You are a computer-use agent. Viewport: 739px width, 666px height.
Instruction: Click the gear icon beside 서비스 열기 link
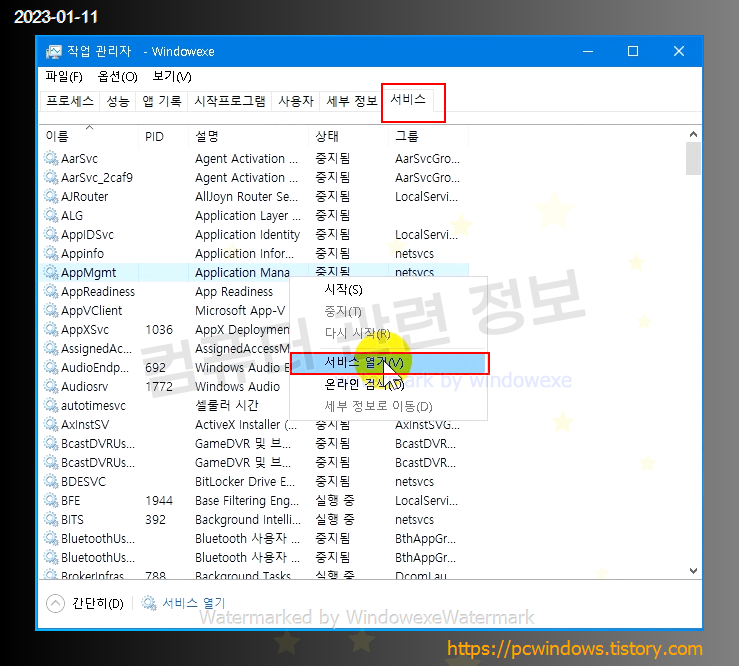pyautogui.click(x=149, y=603)
